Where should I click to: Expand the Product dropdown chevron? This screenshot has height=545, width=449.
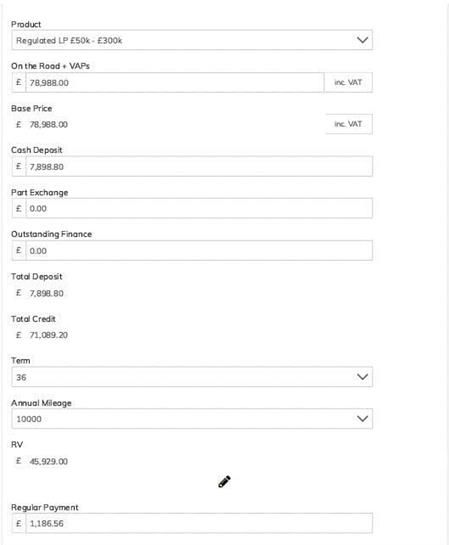pos(362,40)
